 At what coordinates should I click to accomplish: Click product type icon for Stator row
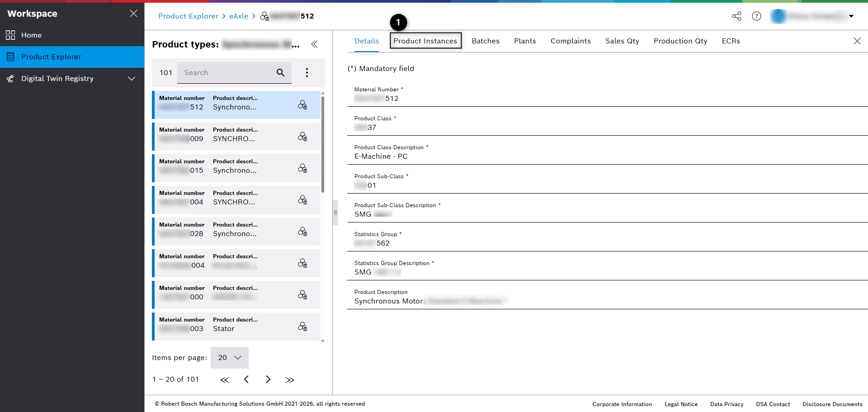pos(302,327)
